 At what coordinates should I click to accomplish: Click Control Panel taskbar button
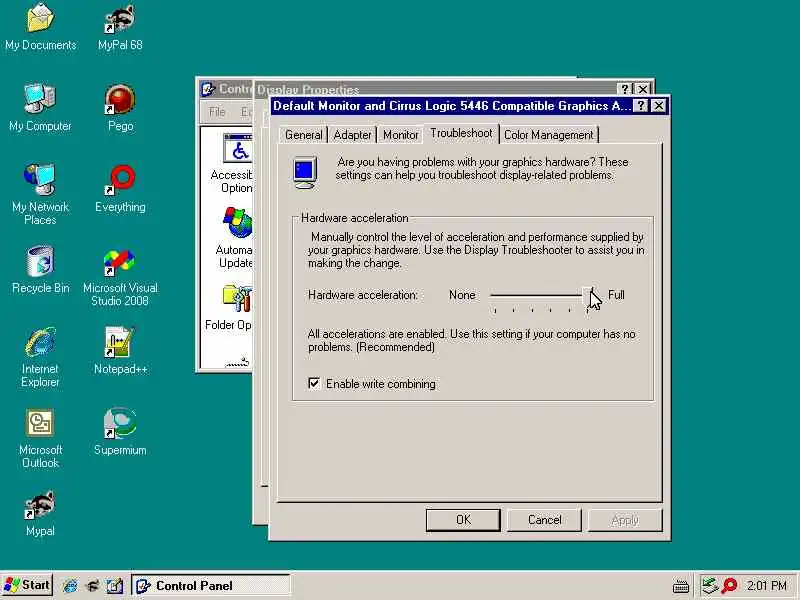click(211, 585)
